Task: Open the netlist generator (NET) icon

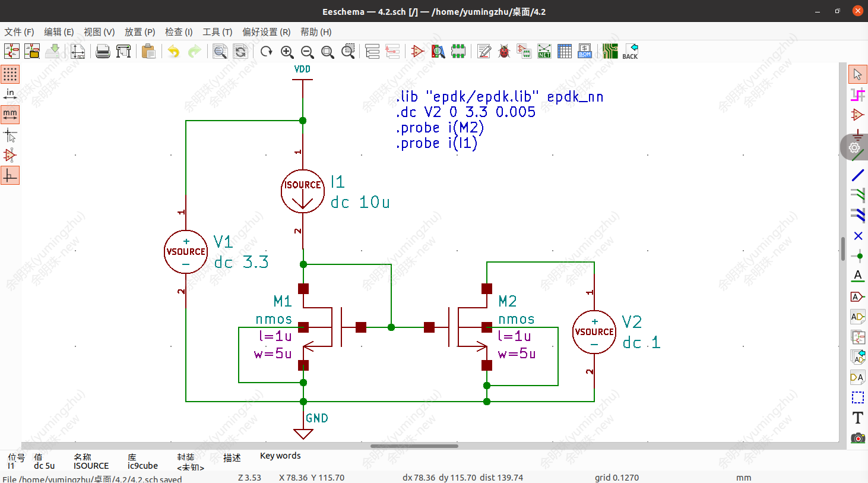Action: click(544, 52)
